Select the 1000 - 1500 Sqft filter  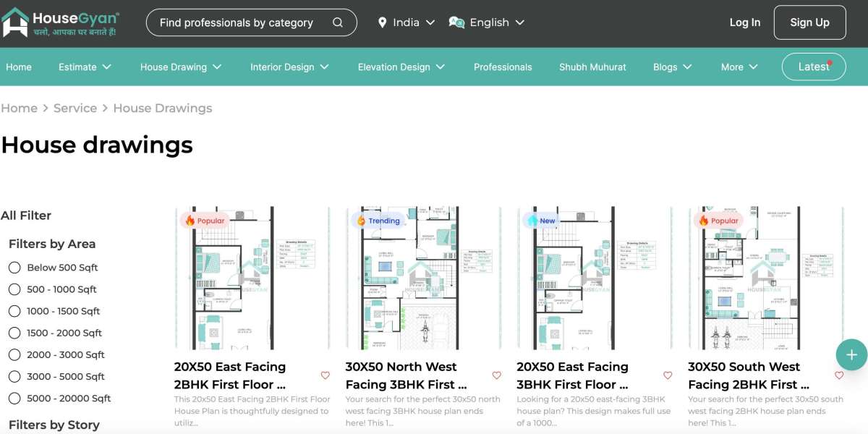tap(14, 310)
